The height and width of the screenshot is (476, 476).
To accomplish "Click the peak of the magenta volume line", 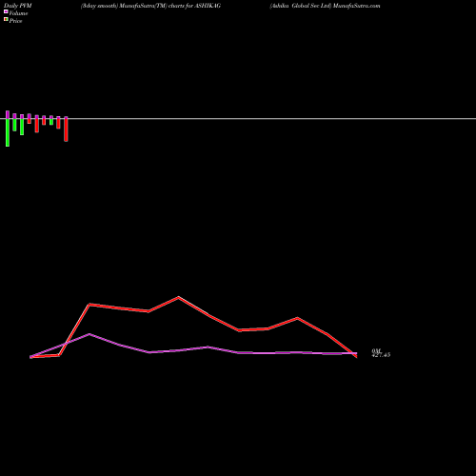I will [89, 334].
